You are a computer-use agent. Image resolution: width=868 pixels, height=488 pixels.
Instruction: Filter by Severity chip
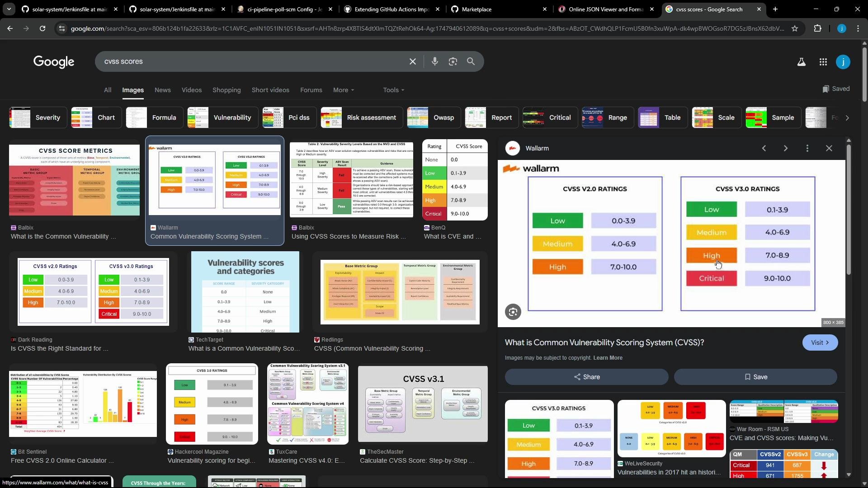click(38, 117)
